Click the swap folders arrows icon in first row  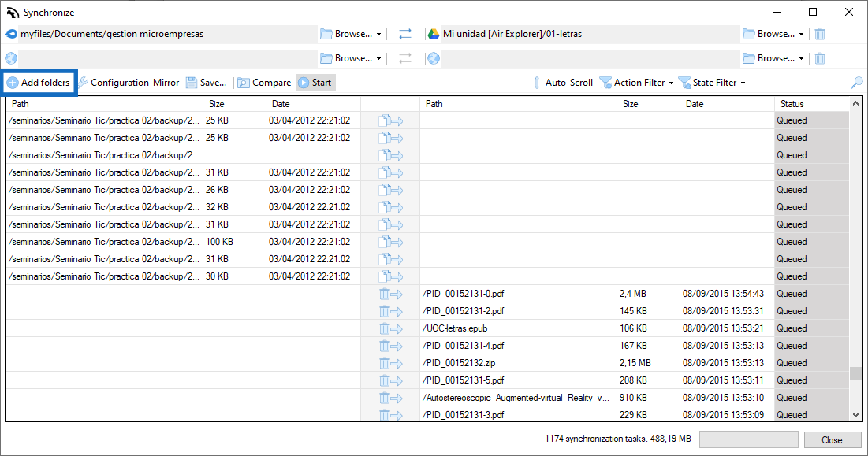coord(405,35)
